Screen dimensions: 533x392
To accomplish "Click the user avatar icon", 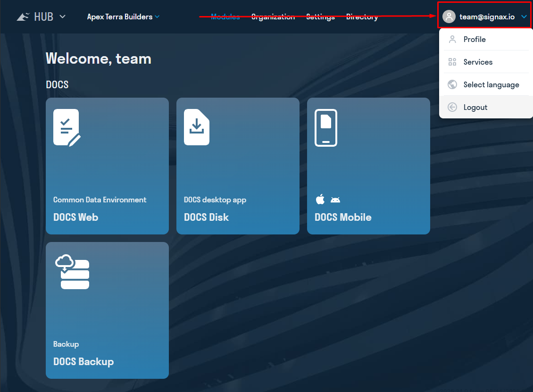I will point(449,17).
